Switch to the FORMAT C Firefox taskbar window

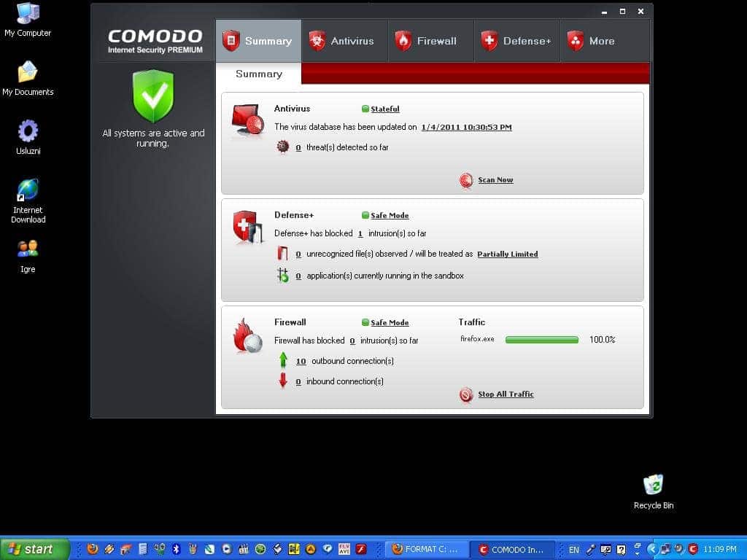pos(426,550)
